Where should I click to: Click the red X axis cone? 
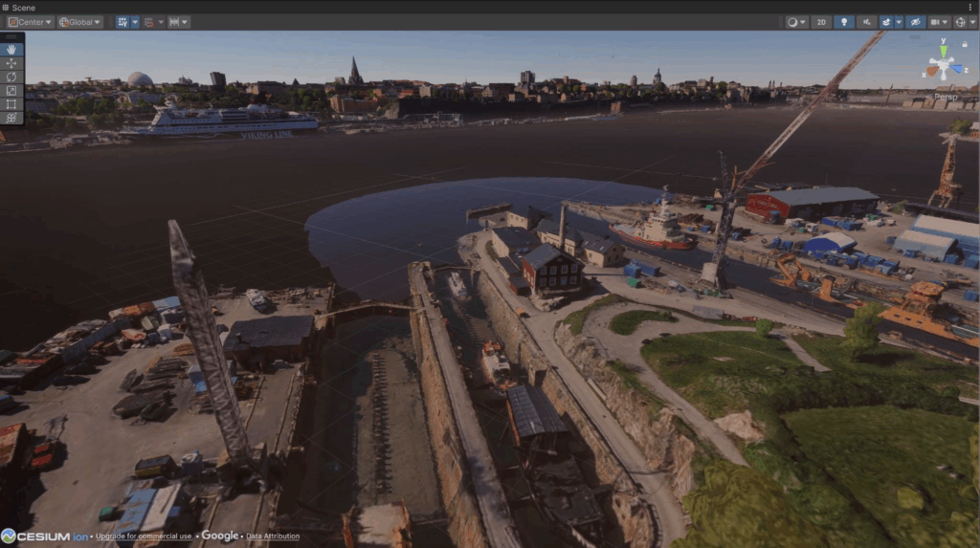(x=932, y=71)
